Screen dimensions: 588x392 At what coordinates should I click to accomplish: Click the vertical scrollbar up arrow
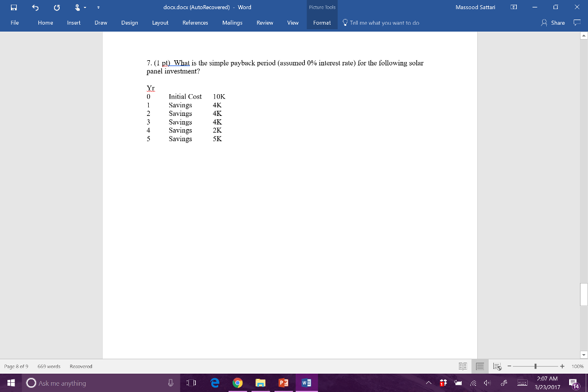(x=584, y=36)
